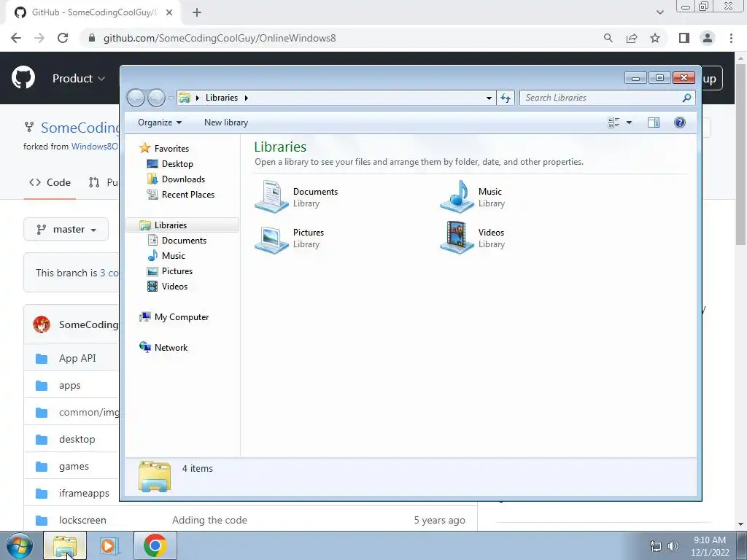
Task: Expand recent pages arrow near navigation buttons
Action: 171,98
